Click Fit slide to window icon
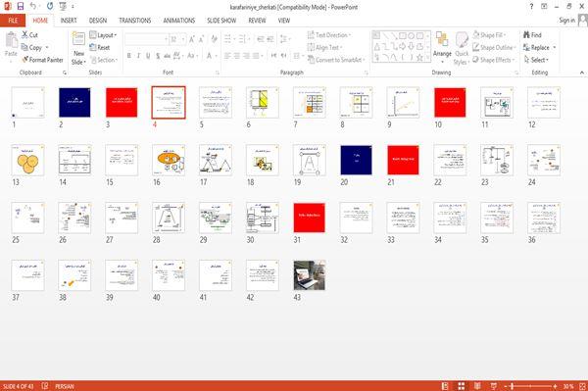Image resolution: width=588 pixels, height=391 pixels. (x=582, y=386)
